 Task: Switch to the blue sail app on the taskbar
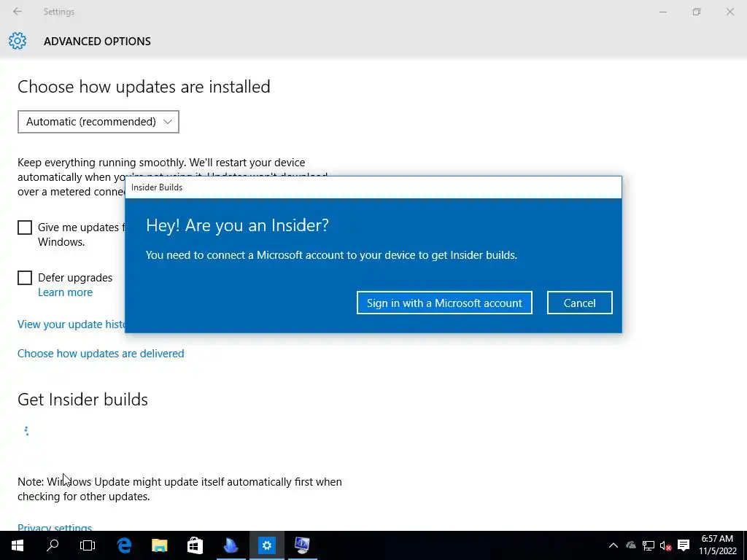pos(231,545)
